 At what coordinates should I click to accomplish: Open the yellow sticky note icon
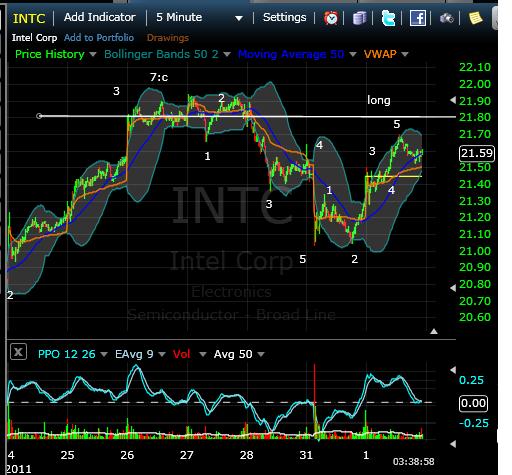(x=475, y=18)
